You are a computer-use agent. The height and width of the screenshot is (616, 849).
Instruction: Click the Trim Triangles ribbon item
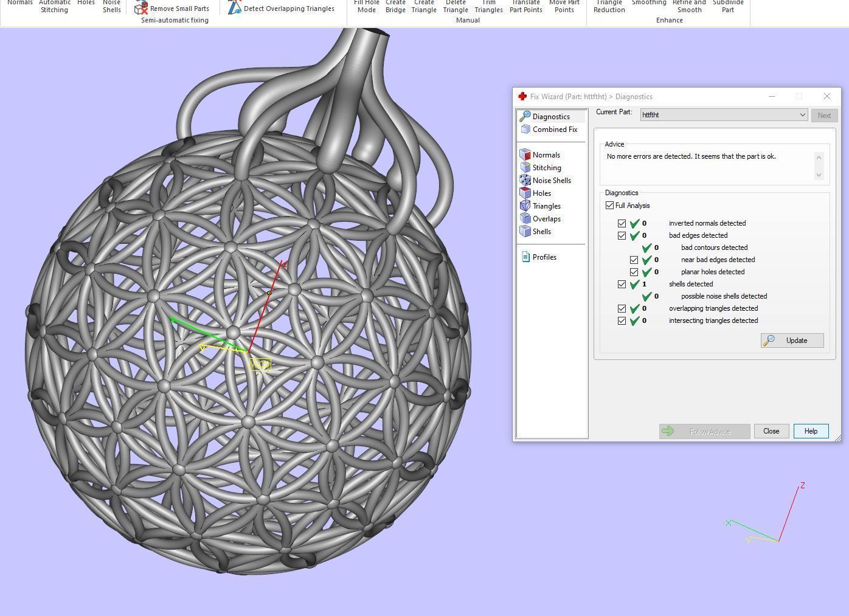click(488, 6)
